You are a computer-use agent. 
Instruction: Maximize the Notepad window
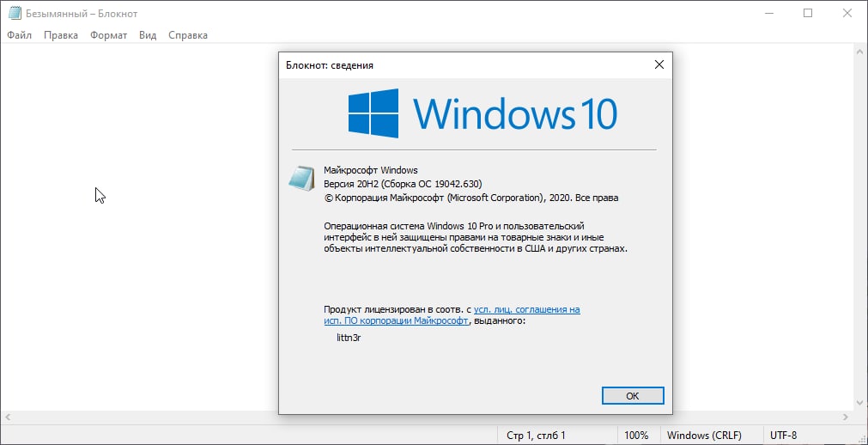[808, 13]
